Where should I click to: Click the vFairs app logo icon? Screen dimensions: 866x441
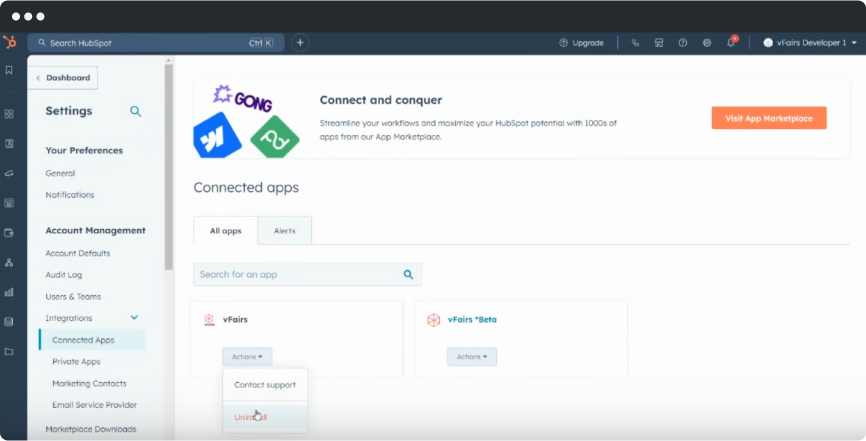tap(209, 319)
